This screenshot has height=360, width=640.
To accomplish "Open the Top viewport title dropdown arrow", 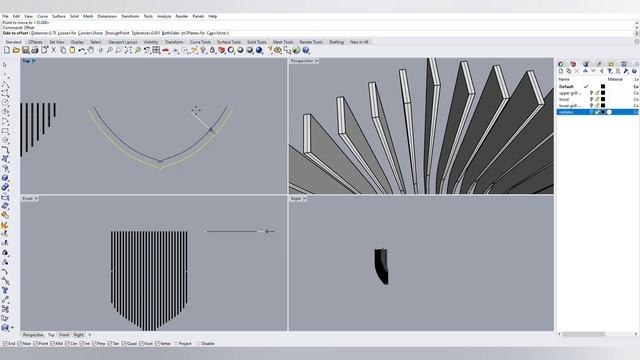I will click(x=33, y=61).
